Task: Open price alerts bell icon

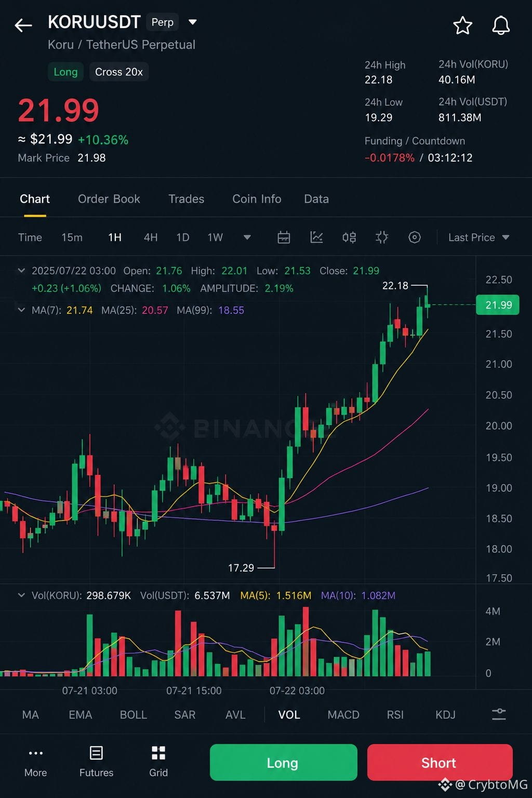Action: [501, 25]
